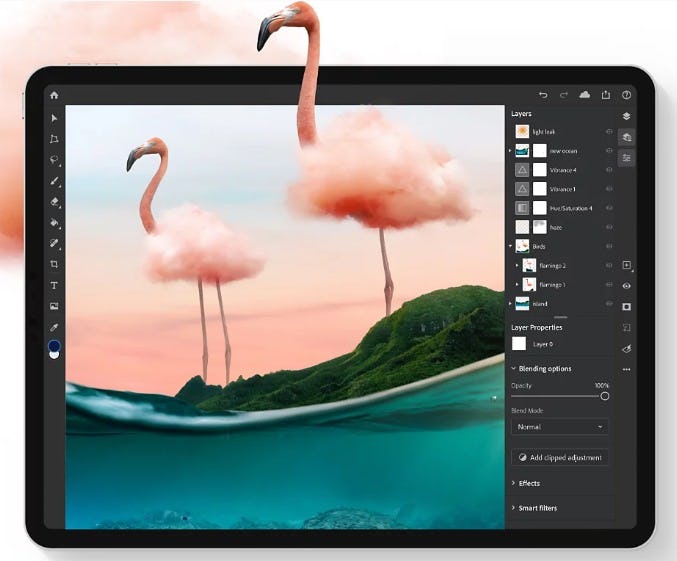677x561 pixels.
Task: Select the Eyedropper tool
Action: click(54, 327)
